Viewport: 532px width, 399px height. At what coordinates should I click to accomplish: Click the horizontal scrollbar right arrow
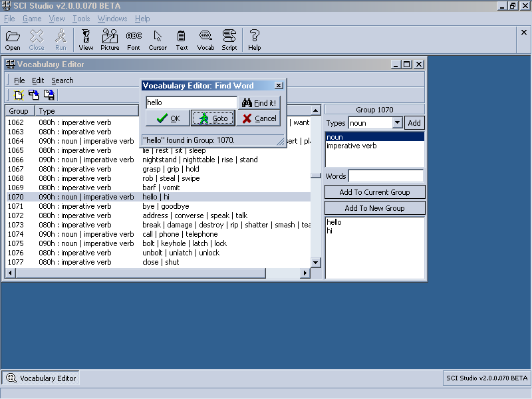pos(306,273)
